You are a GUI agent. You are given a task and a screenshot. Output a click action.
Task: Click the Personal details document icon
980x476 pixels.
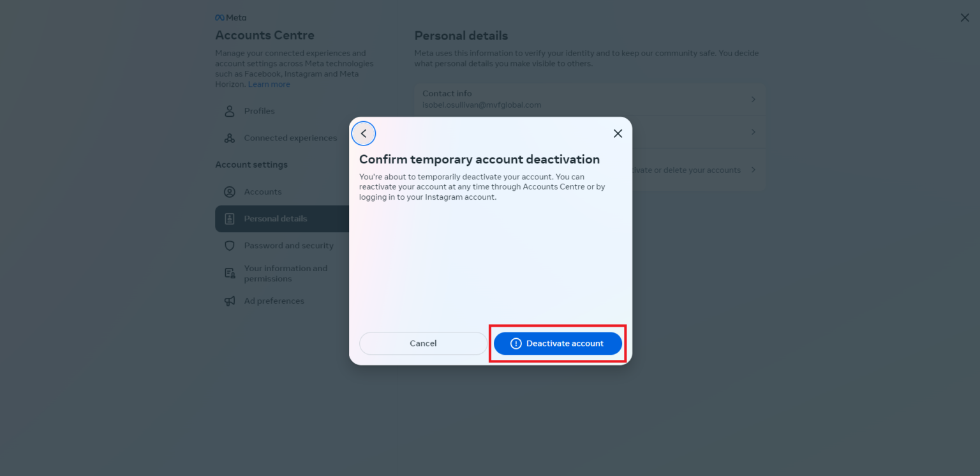[229, 218]
